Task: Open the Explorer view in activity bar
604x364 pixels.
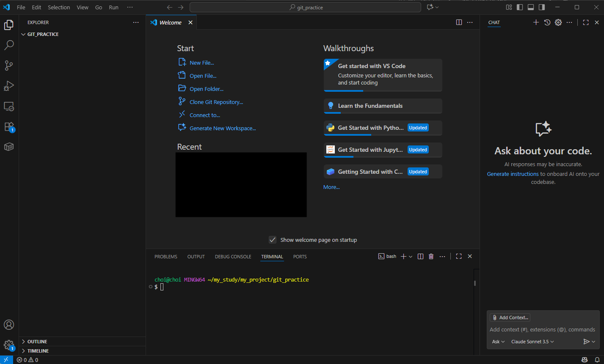Action: [9, 25]
